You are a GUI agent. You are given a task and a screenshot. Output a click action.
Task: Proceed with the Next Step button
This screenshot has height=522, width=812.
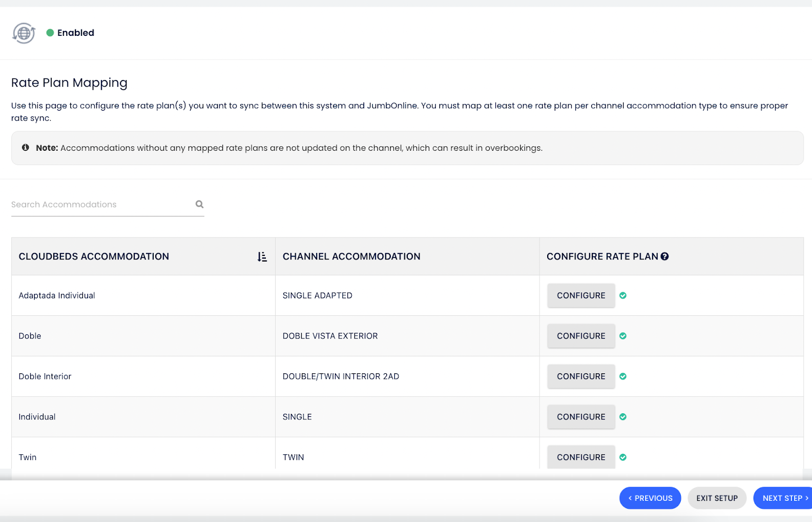[x=783, y=498]
